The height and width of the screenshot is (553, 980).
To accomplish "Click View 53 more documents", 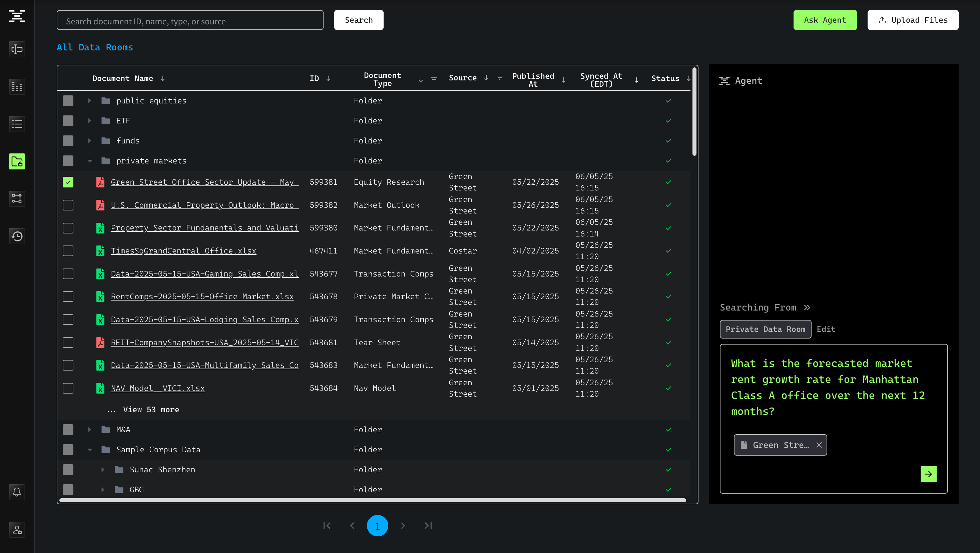I will click(151, 410).
